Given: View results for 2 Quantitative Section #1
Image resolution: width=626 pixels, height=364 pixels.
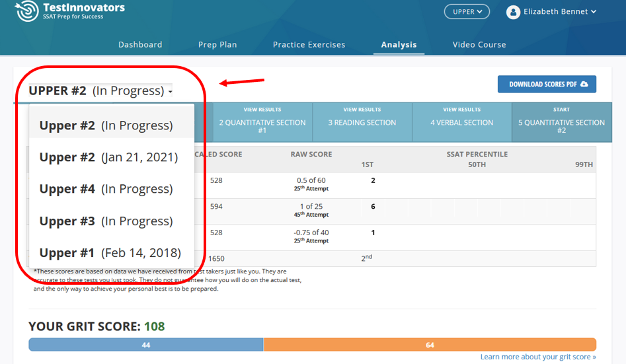Looking at the screenshot, I should pos(262,122).
